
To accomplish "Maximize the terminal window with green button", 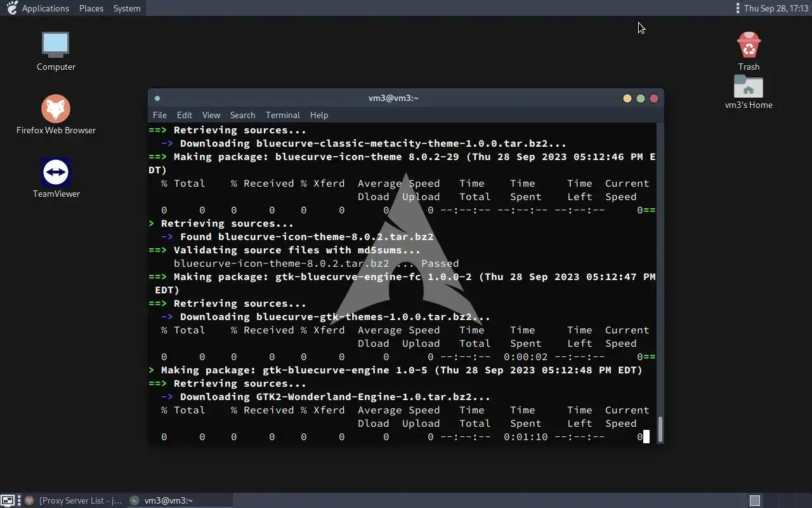I will pos(641,98).
